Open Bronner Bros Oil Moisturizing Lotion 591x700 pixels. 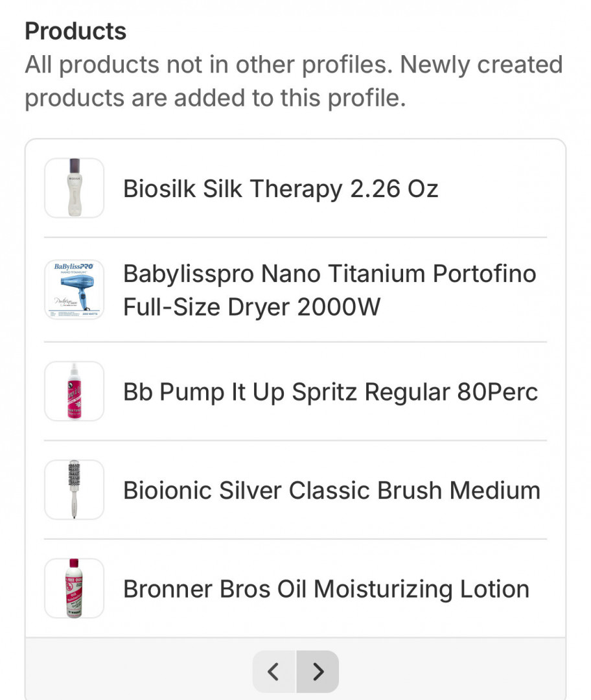[326, 589]
